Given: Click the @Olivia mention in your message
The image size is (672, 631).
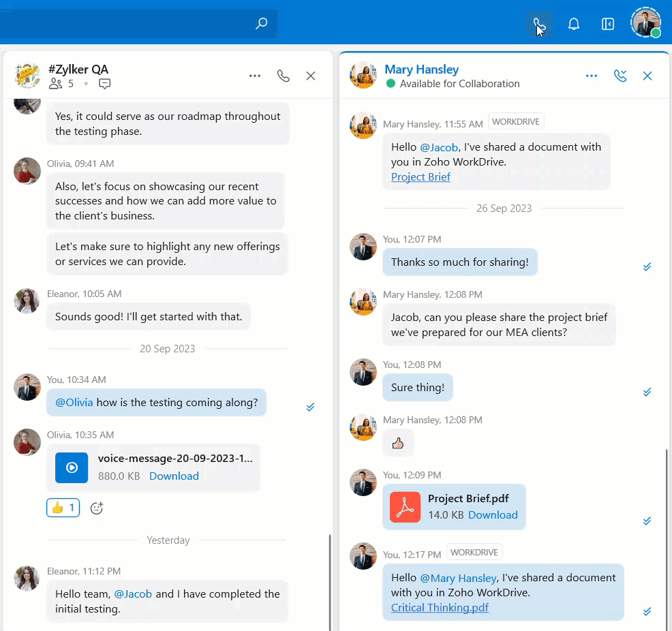Looking at the screenshot, I should [x=74, y=402].
